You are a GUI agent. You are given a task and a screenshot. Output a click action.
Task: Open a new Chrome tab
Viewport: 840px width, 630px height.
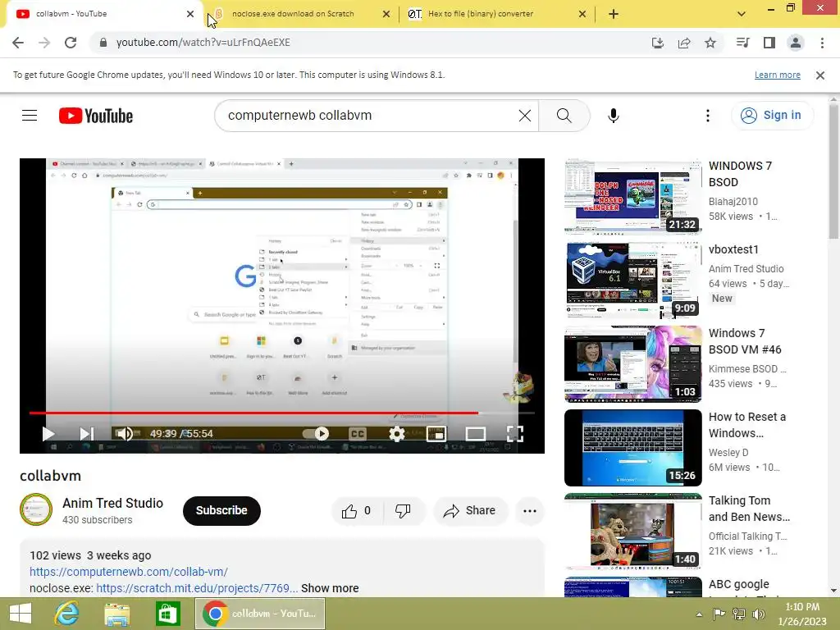pos(614,14)
